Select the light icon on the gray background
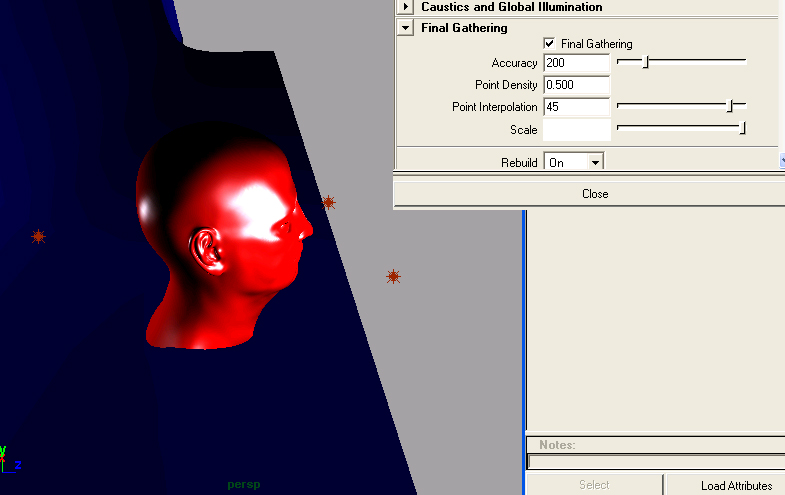The image size is (785, 495). (x=394, y=276)
